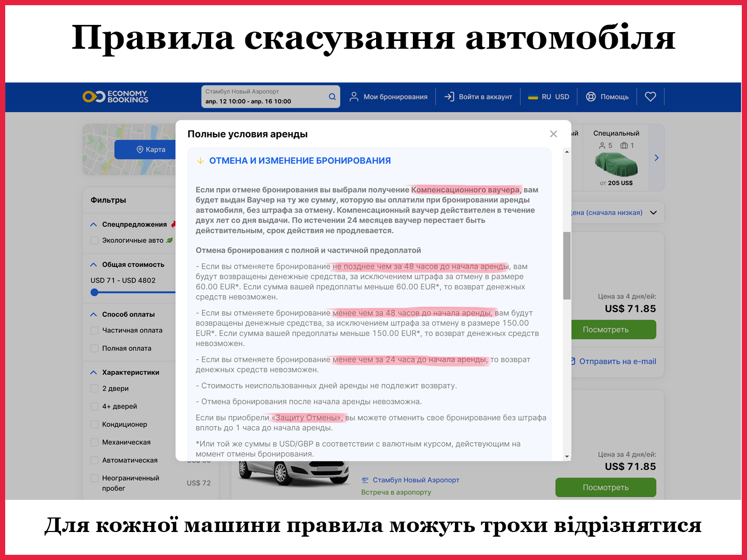Image resolution: width=747 pixels, height=560 pixels.
Task: Check the Кондиционер checkbox
Action: click(94, 424)
